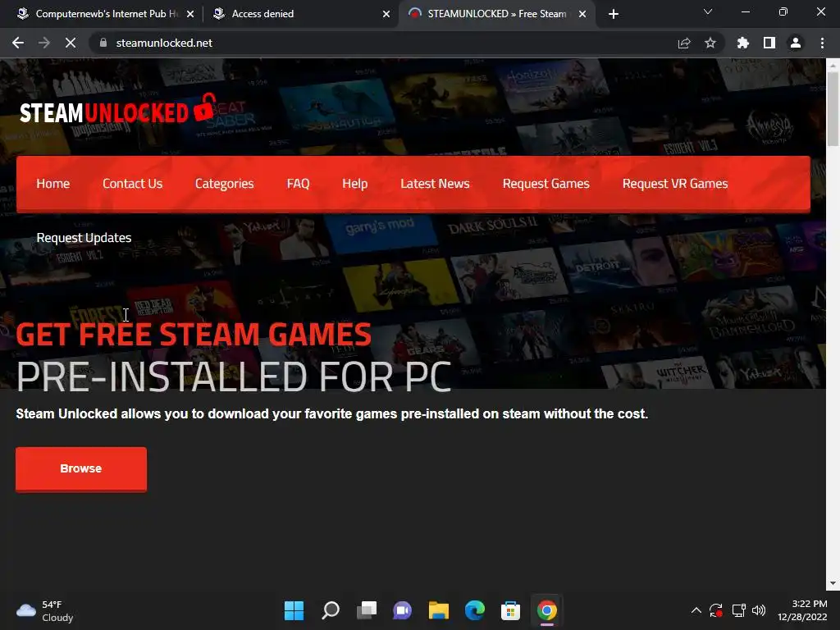The width and height of the screenshot is (840, 630).
Task: Open a new browser tab
Action: pos(614,14)
